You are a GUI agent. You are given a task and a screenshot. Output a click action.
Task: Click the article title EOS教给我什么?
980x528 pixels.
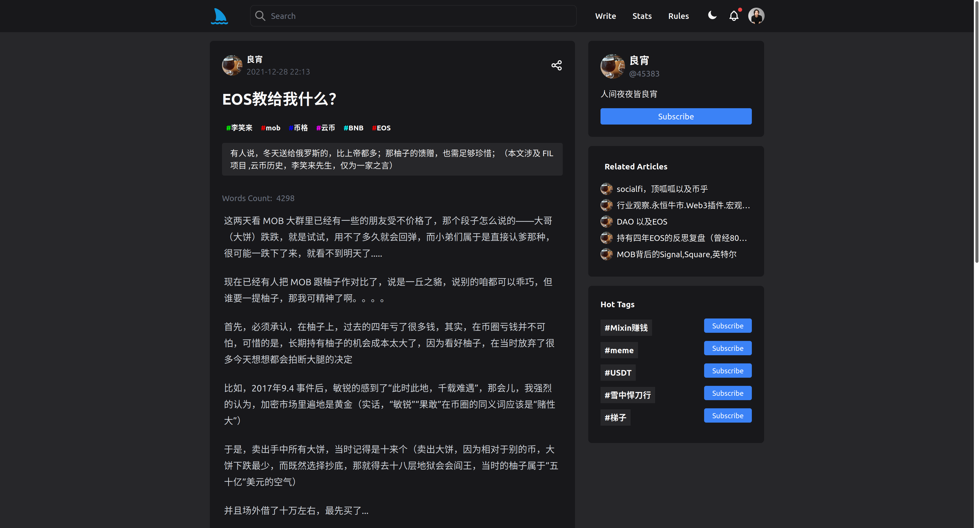[279, 99]
